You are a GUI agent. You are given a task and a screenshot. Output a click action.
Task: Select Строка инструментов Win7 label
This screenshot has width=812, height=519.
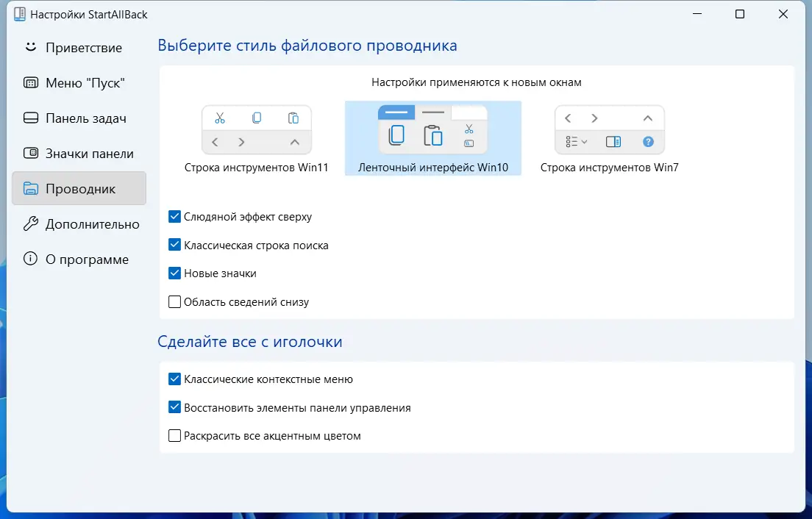pyautogui.click(x=610, y=168)
